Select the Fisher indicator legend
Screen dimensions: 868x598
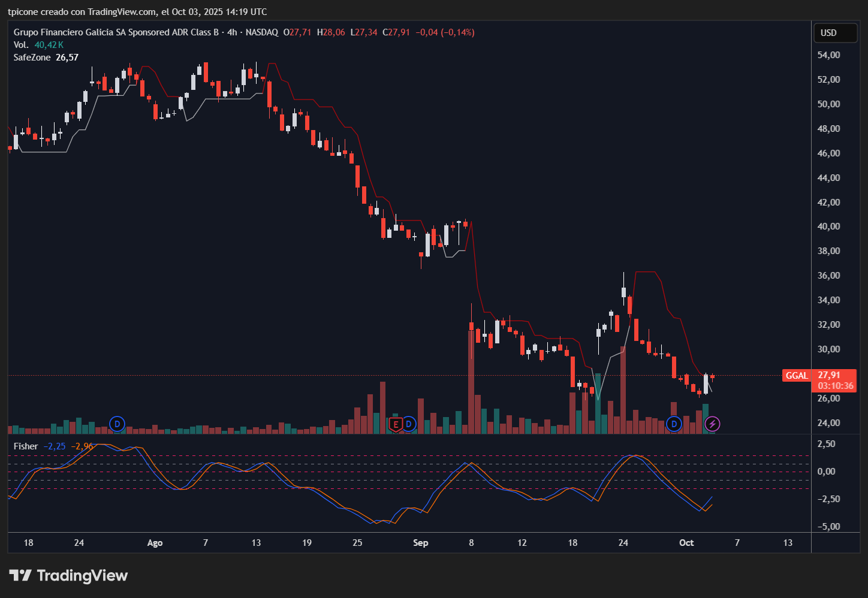point(26,446)
